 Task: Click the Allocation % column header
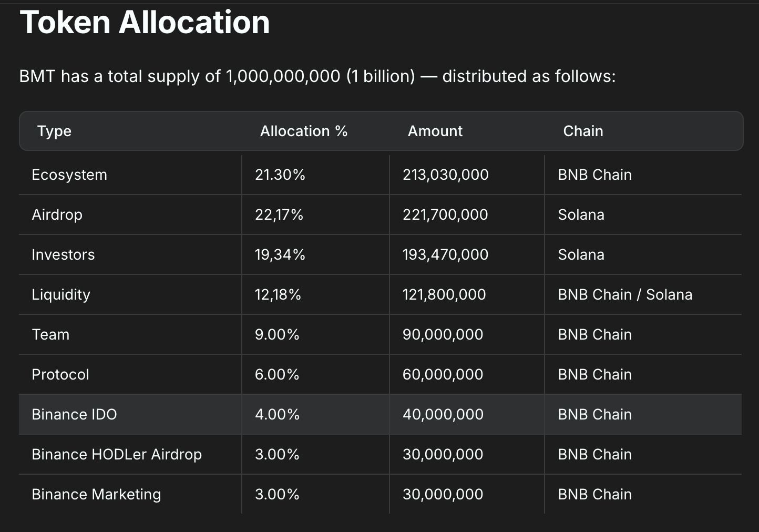pos(304,131)
